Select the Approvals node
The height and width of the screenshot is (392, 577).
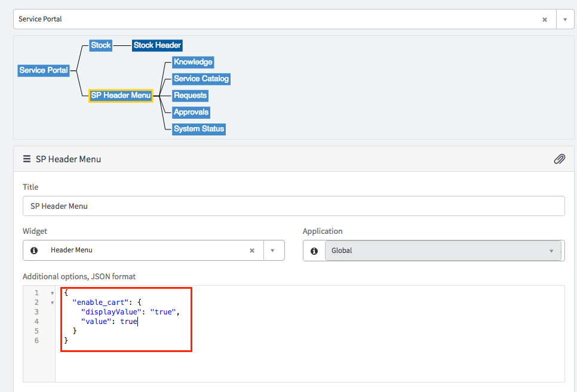click(x=191, y=112)
